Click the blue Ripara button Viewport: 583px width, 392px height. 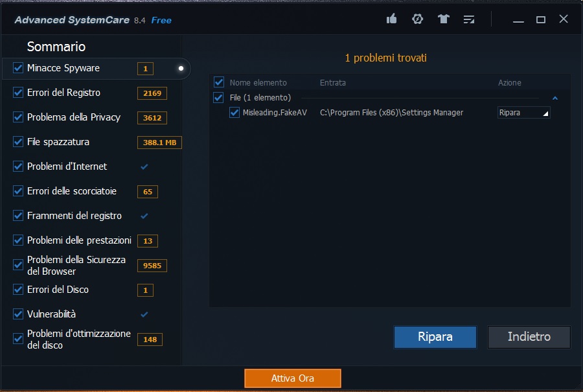pyautogui.click(x=435, y=337)
